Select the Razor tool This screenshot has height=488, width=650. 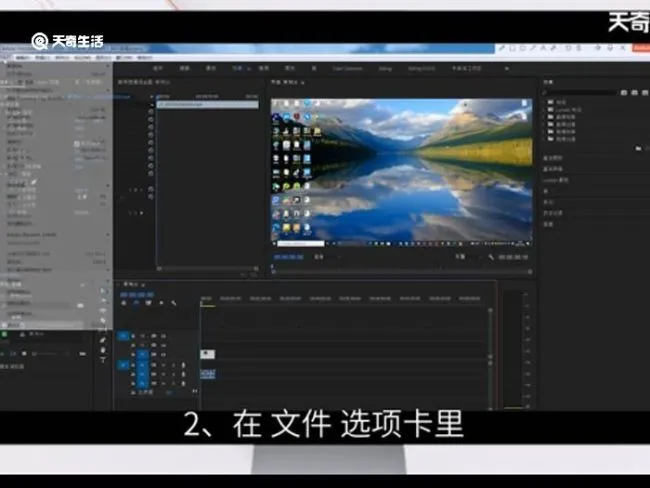click(103, 320)
